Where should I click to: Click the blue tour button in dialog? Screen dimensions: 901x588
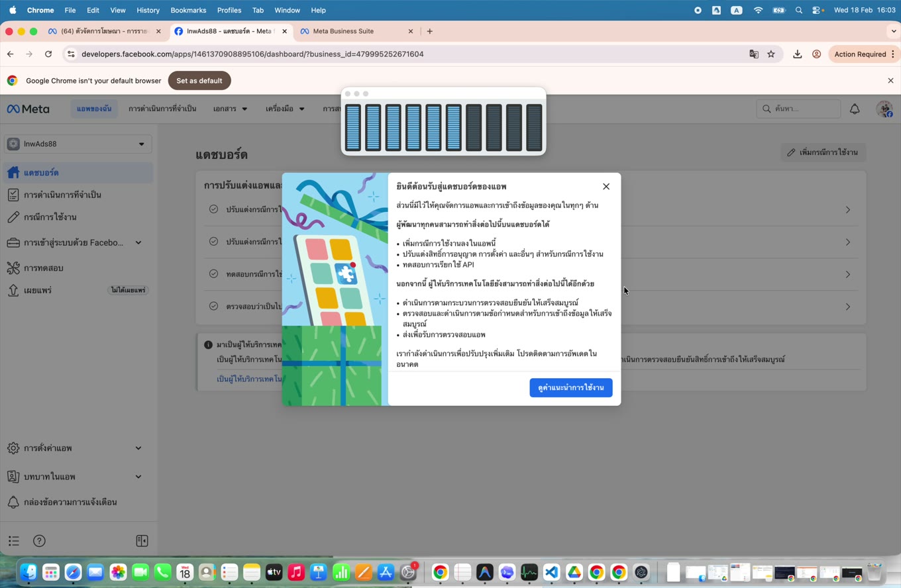point(570,388)
